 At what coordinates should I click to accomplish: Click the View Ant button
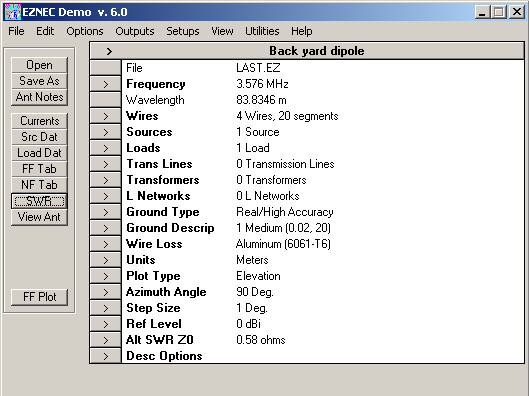(x=39, y=217)
